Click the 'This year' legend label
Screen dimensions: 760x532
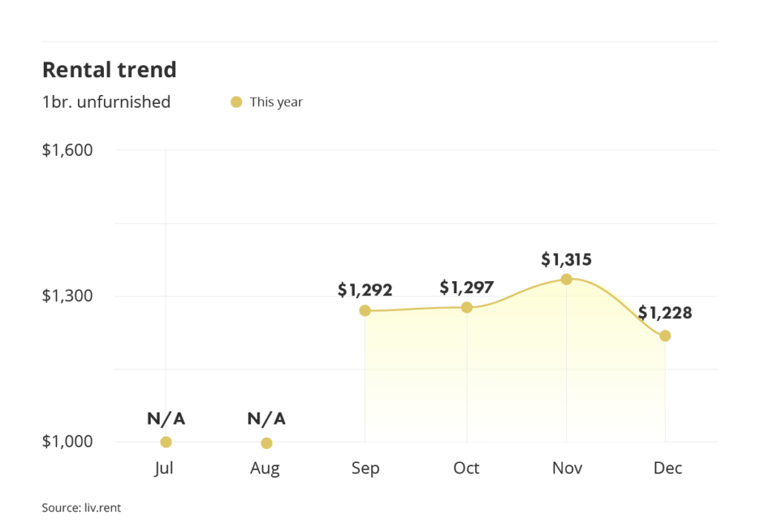[276, 102]
